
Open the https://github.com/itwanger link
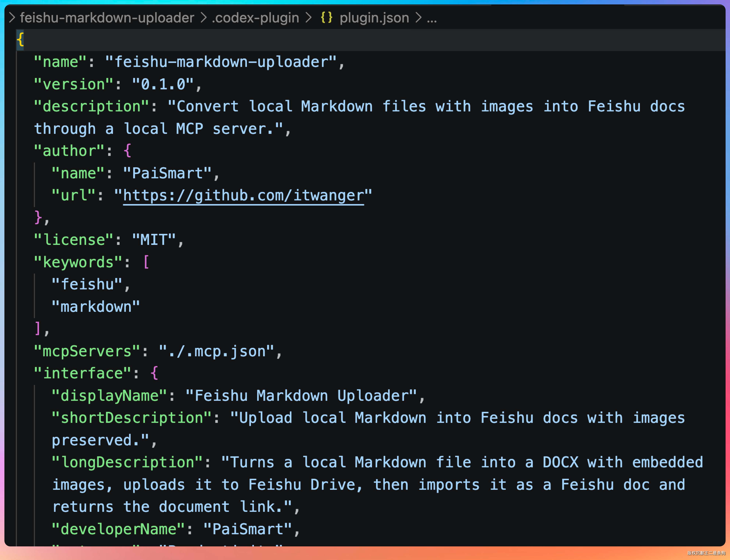click(243, 195)
